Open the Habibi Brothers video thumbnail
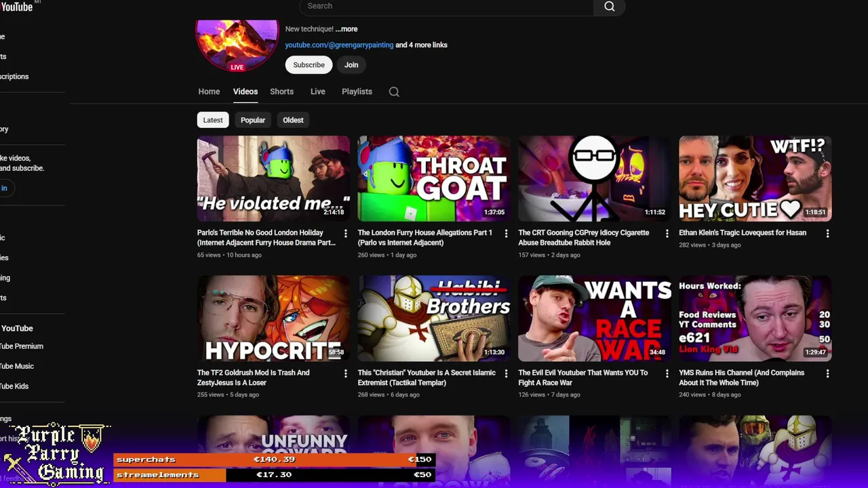Screen dimensions: 868x488 (434, 319)
